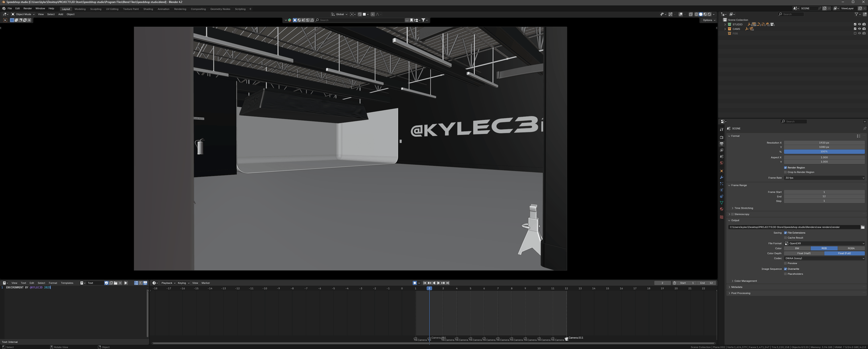Open the Render properties tab icon
Screen dimensions: 868x349
(x=721, y=137)
